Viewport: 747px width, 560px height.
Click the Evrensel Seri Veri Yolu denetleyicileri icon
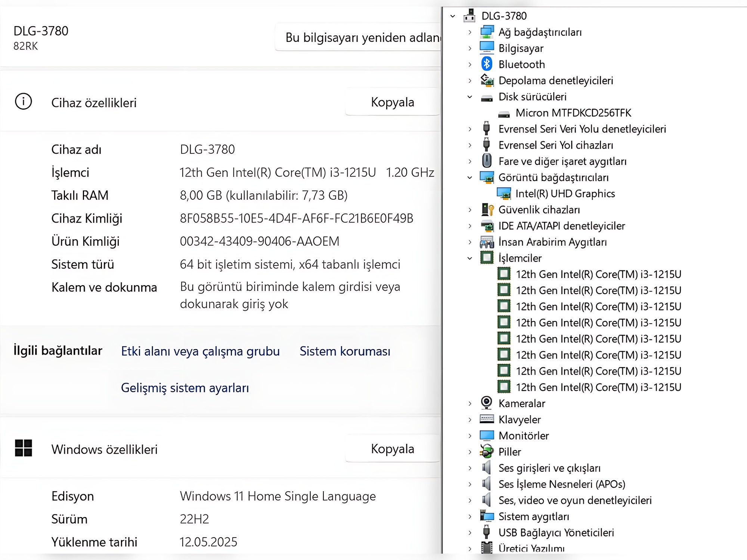pos(486,129)
